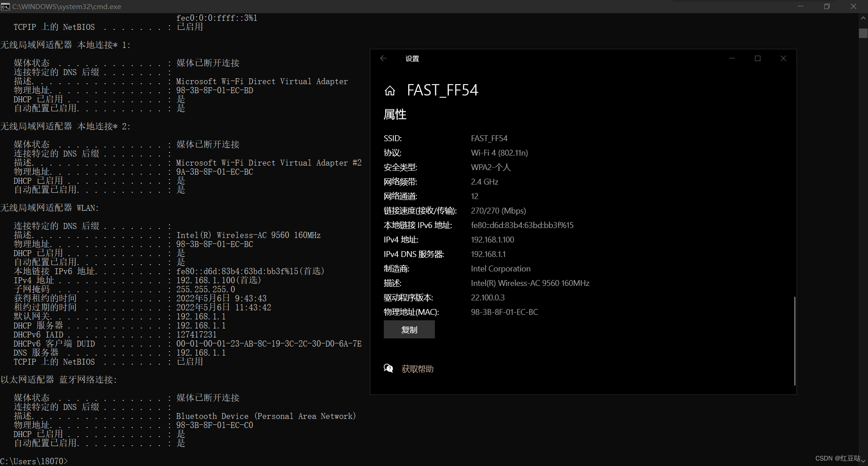This screenshot has width=868, height=466.
Task: Click protocol value Wi-Fi 4 (802.11n)
Action: [x=500, y=153]
